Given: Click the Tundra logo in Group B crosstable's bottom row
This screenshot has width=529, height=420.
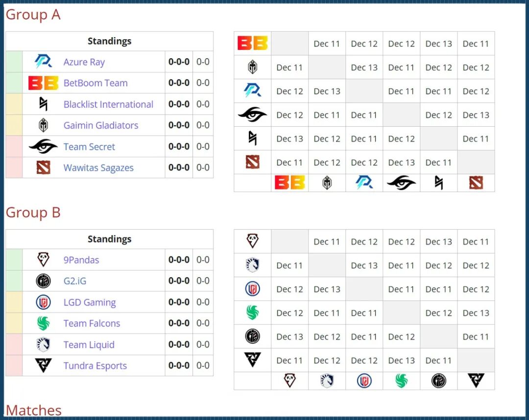Looking at the screenshot, I should point(476,380).
